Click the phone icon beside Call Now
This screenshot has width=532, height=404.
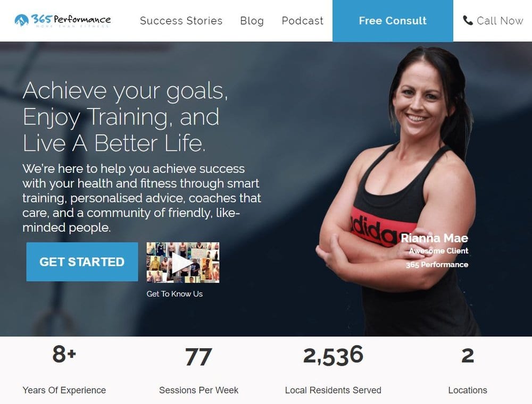[x=468, y=20]
